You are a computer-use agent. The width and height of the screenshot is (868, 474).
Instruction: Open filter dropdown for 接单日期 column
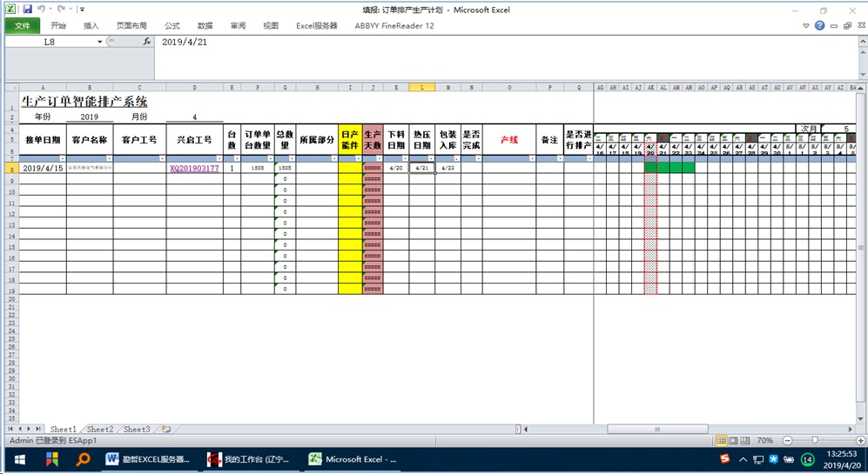click(x=62, y=158)
